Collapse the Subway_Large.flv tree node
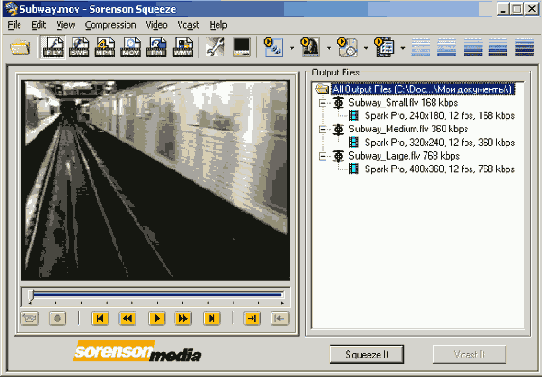The width and height of the screenshot is (542, 377). [323, 156]
